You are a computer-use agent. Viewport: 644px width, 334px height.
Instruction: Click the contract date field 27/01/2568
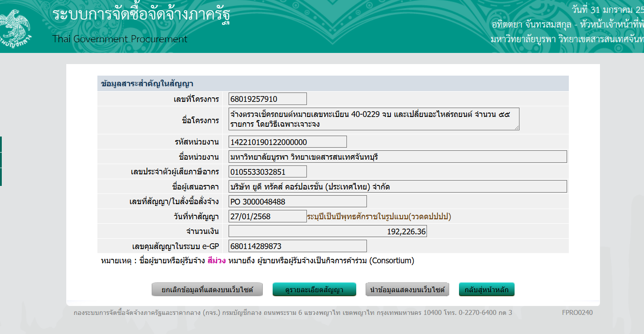(x=267, y=216)
